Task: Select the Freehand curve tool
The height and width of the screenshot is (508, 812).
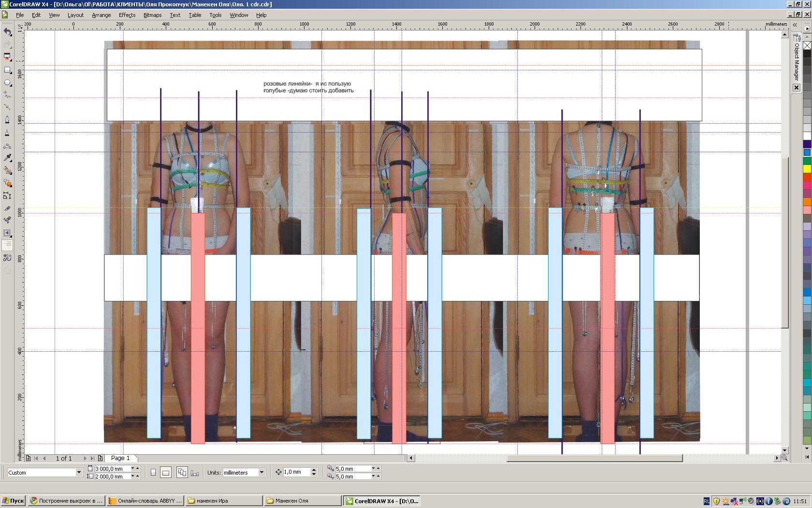Action: point(7,94)
